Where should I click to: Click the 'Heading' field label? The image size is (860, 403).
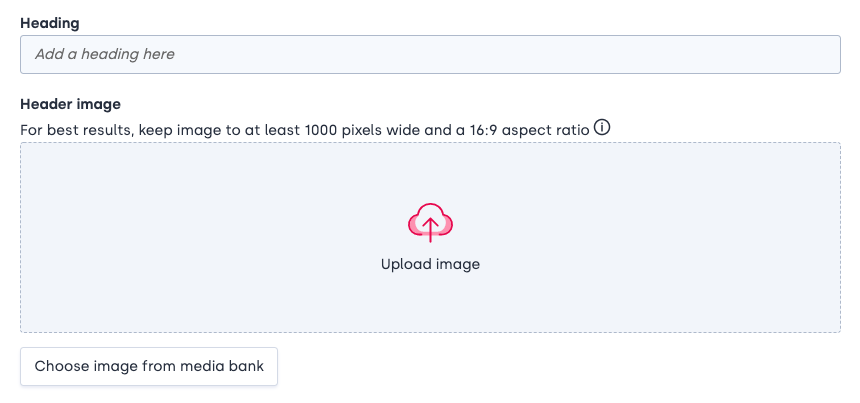(50, 23)
